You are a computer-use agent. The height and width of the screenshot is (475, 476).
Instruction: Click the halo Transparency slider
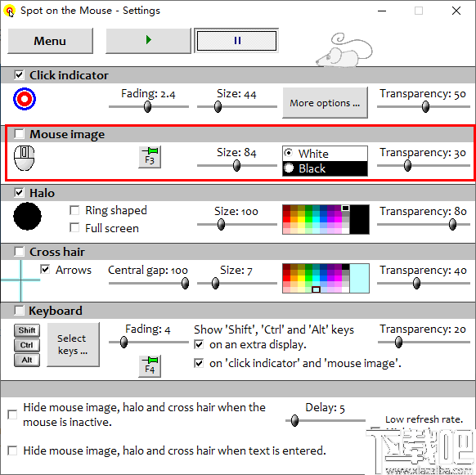pos(424,224)
